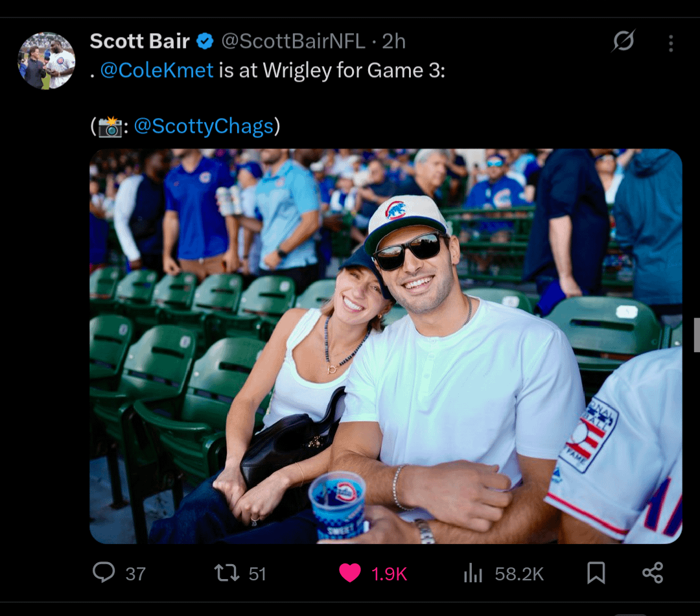The image size is (700, 616).
Task: Select the 2h timestamp to open the tweet
Action: (394, 41)
